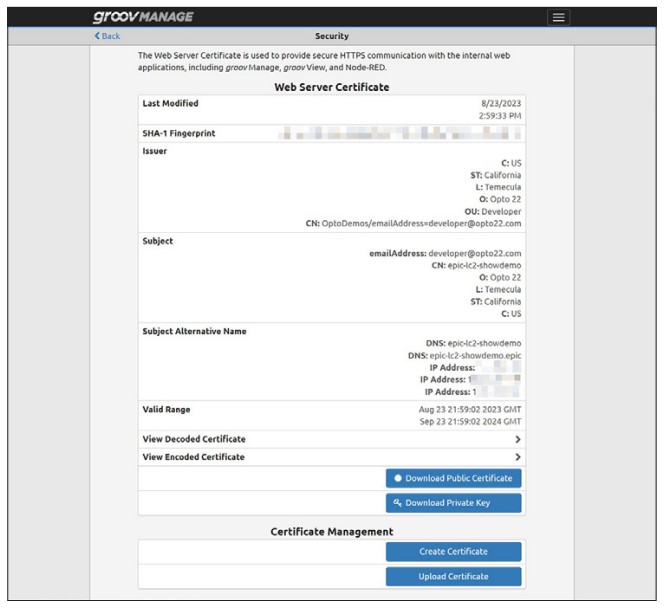Image resolution: width=664 pixels, height=610 pixels.
Task: Click chevron beside View Encoded Certificate
Action: [517, 457]
